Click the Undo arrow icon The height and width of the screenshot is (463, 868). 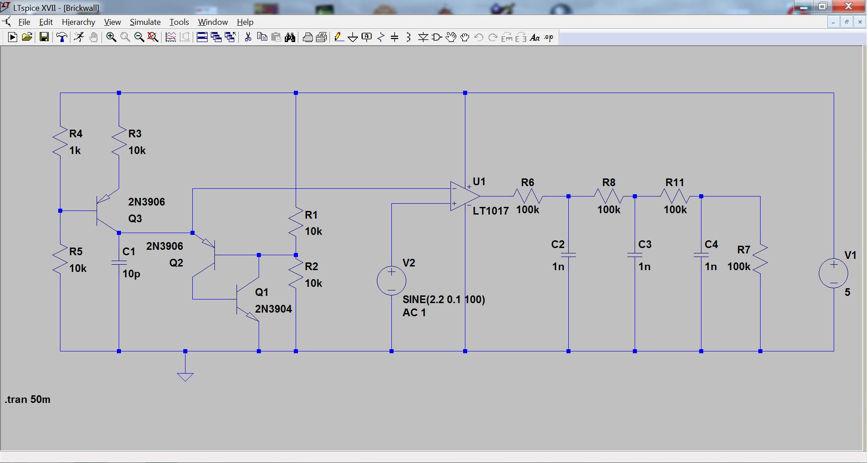tap(479, 37)
